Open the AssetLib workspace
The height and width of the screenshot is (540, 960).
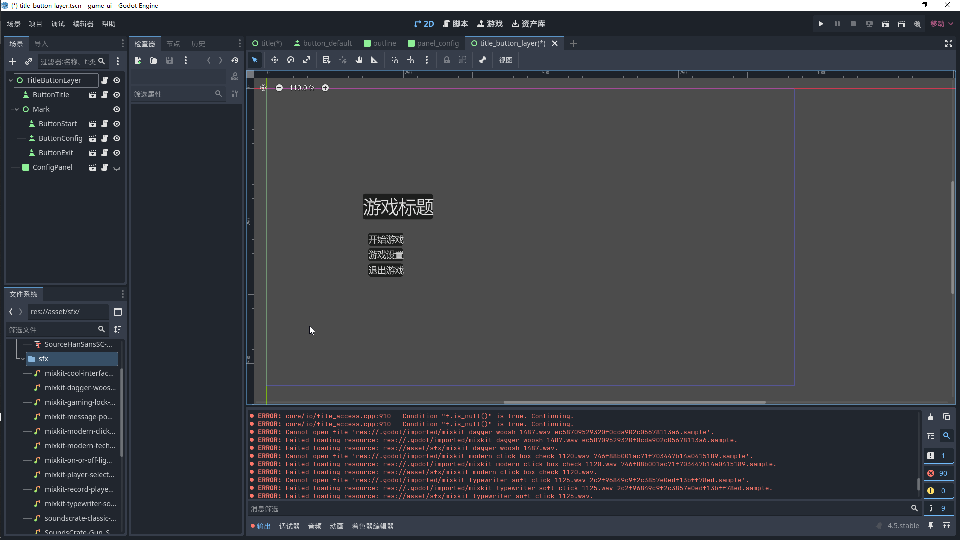(528, 23)
